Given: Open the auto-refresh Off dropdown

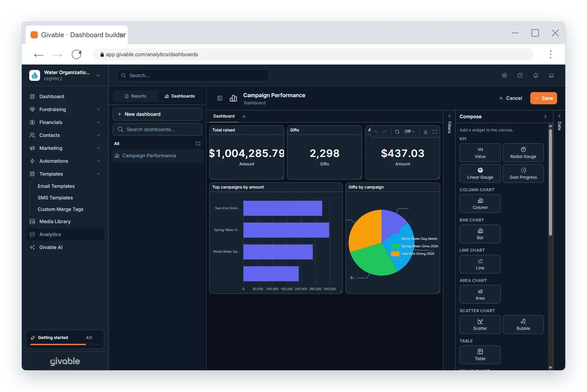Looking at the screenshot, I should click(409, 131).
